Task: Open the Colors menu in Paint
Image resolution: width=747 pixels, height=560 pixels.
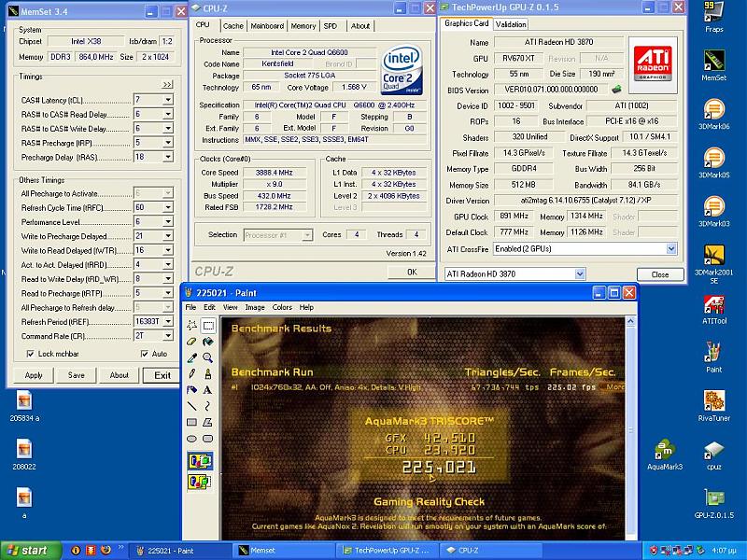Action: [282, 308]
